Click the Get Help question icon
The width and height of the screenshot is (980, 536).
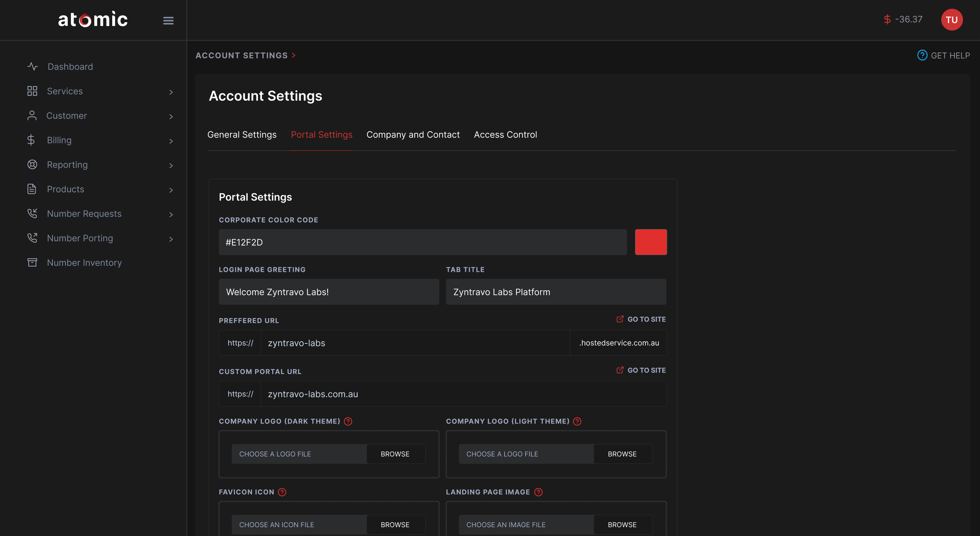[x=922, y=55]
